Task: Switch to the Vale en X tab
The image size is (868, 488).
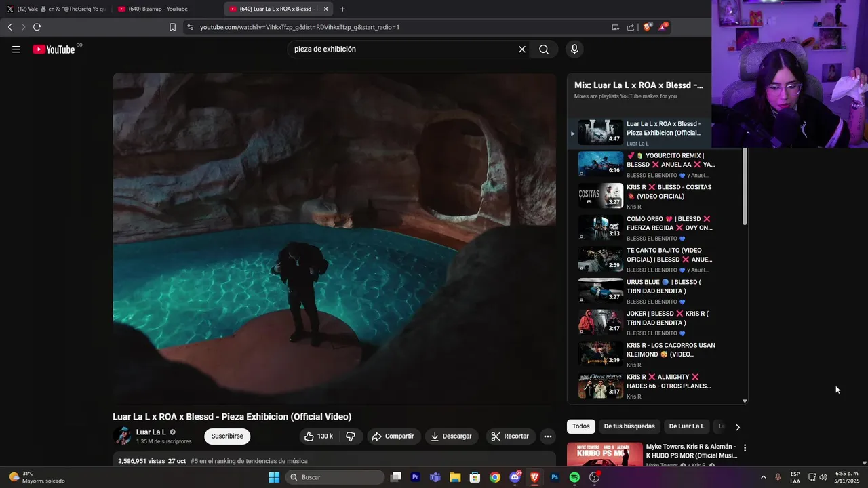Action: coord(56,9)
